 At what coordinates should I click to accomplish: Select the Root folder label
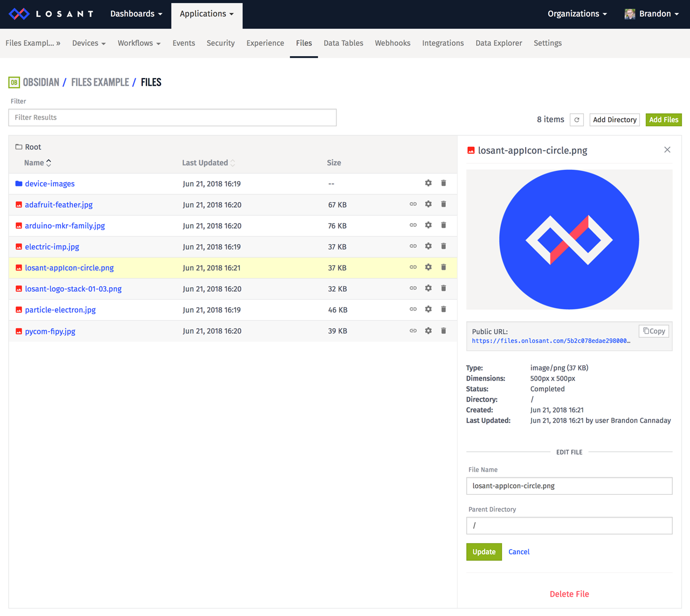click(x=28, y=147)
